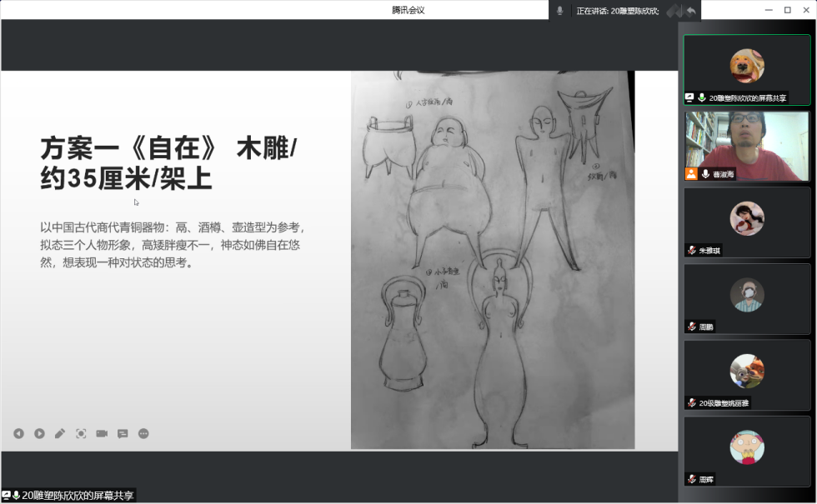
Task: Maximize the 腾讯会议 window
Action: tap(787, 10)
